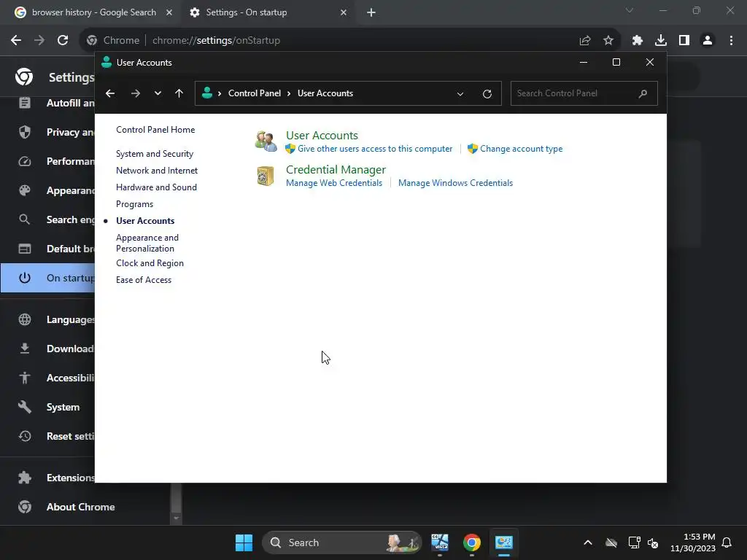Go back in Control Panel window

coord(110,93)
